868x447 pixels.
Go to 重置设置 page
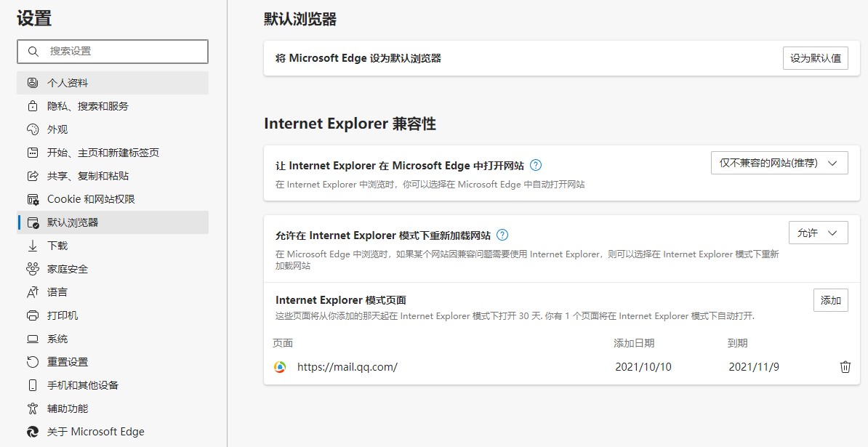[x=113, y=362]
